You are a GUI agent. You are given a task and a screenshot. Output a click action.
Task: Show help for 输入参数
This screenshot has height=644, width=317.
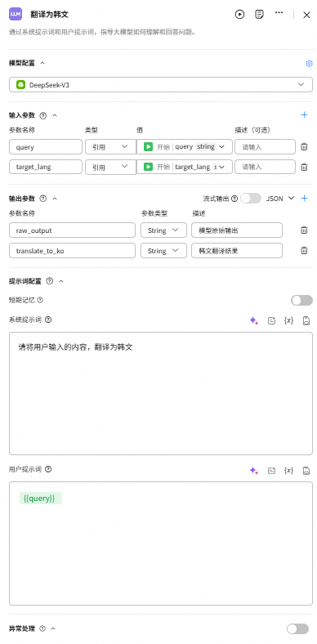[43, 115]
